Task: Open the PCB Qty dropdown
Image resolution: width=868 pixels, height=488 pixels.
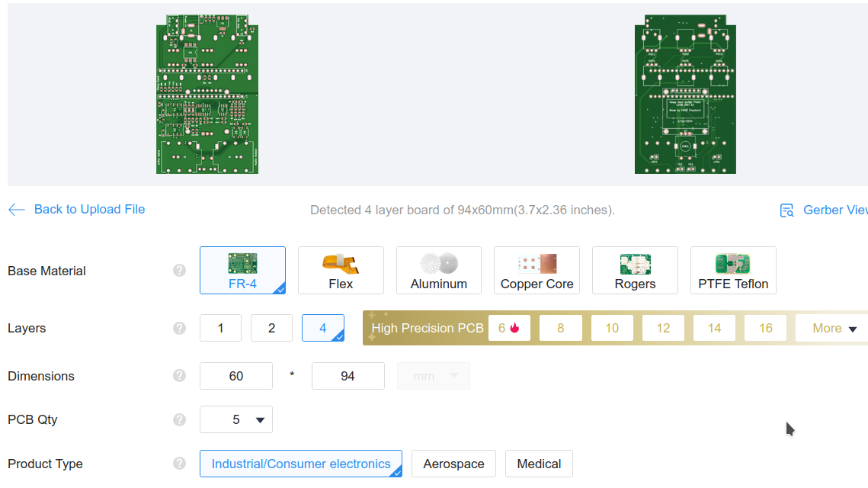Action: pyautogui.click(x=236, y=419)
